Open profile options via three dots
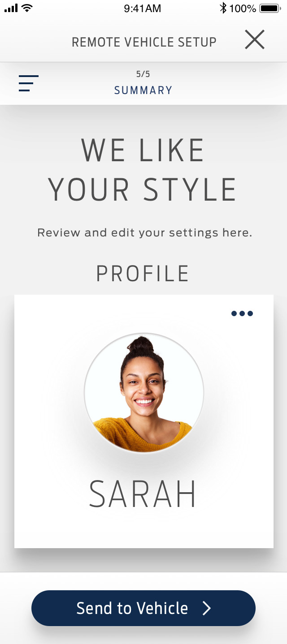Viewport: 287px width, 644px height. click(242, 313)
